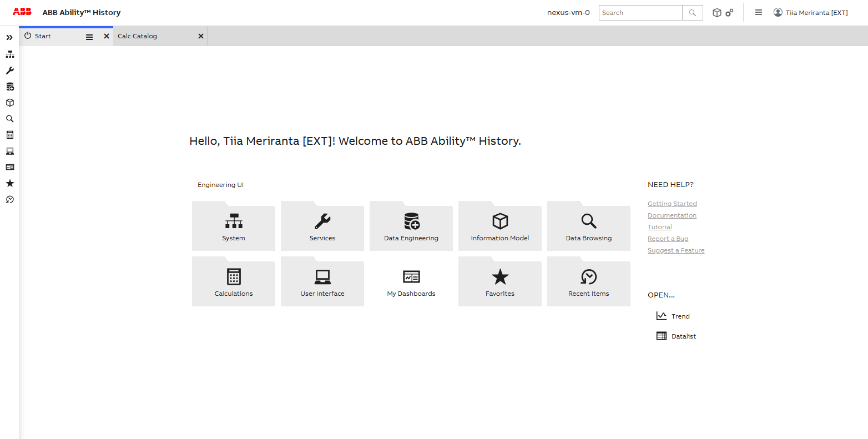Click the ABB logo
Screen dimensions: 868x439
pos(22,12)
